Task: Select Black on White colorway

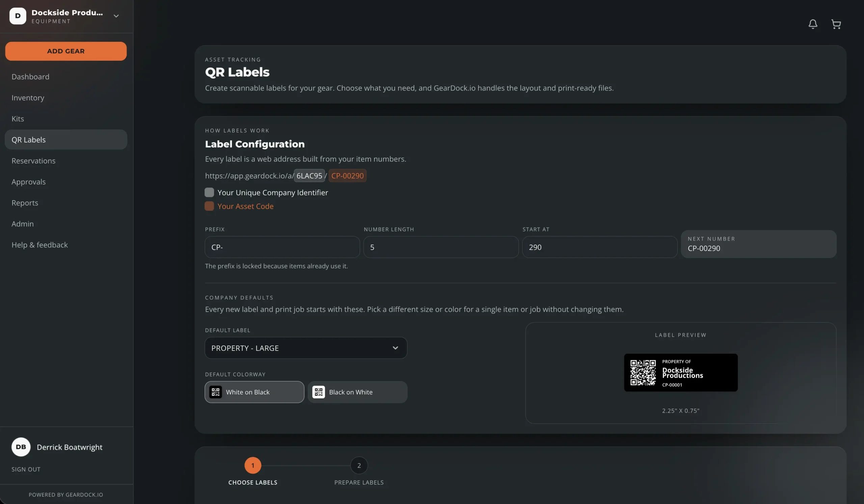Action: click(358, 392)
